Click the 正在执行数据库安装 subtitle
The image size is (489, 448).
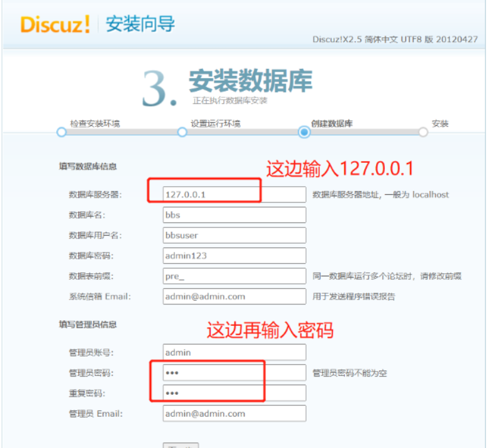(x=230, y=101)
